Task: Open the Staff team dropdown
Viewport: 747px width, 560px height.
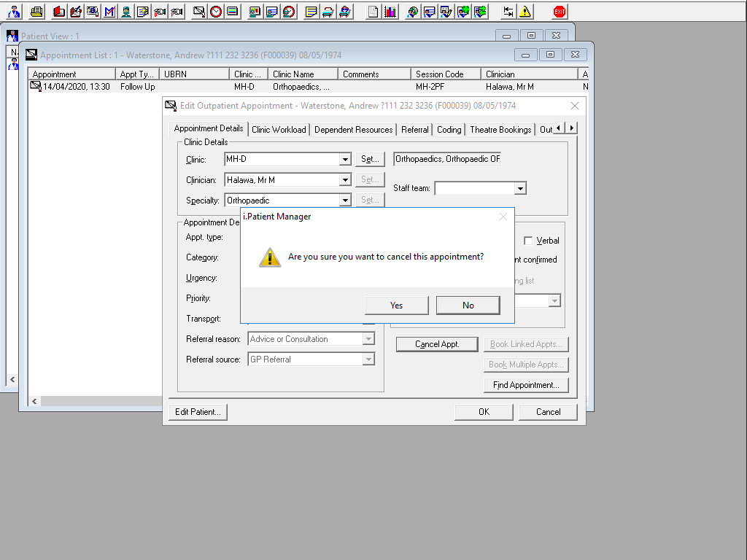Action: [x=520, y=189]
